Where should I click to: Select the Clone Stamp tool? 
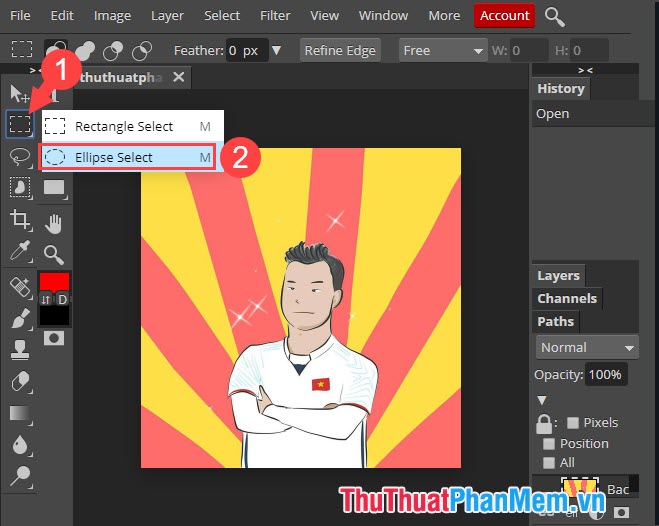19,349
